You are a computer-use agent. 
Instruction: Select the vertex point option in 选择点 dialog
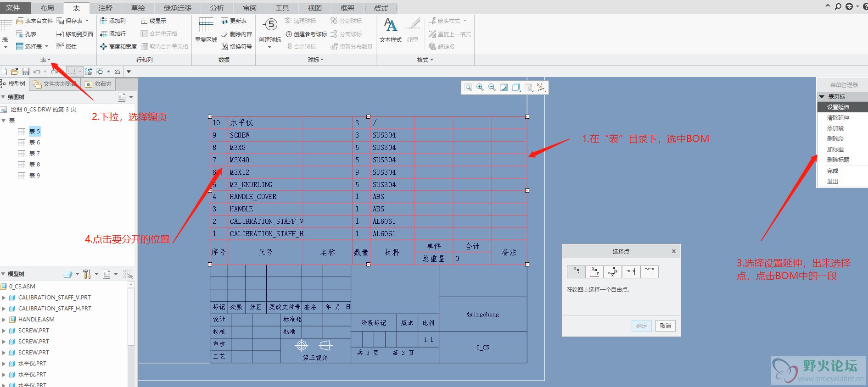(x=650, y=272)
